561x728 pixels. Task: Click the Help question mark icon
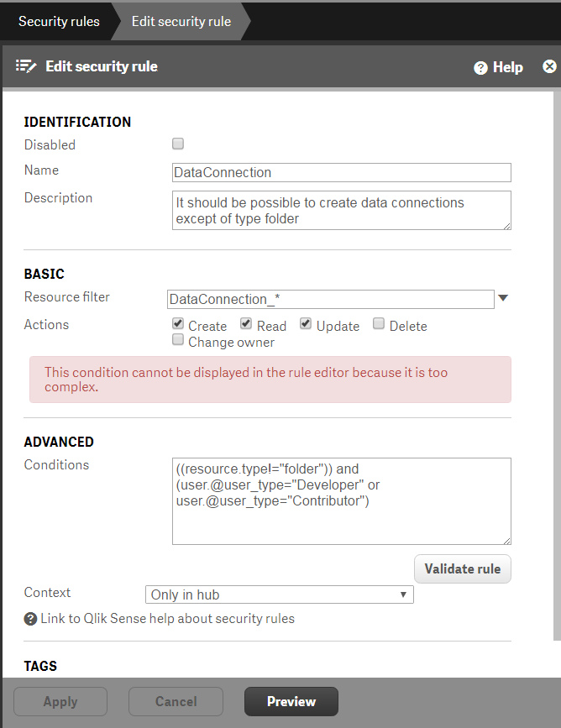tap(480, 68)
